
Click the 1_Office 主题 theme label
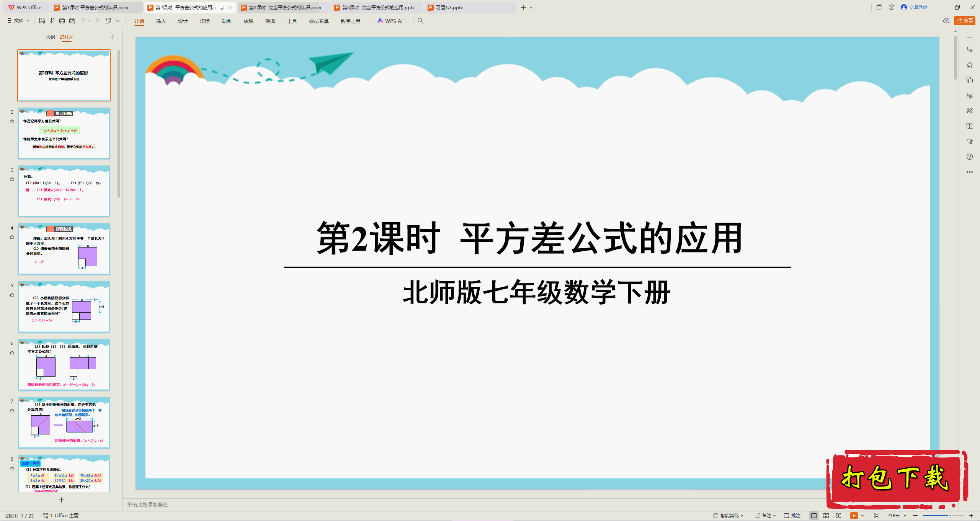[61, 516]
